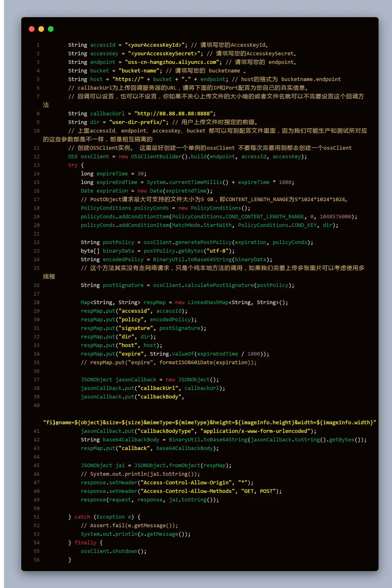This screenshot has height=588, width=392.
Task: Select the "<yourAccessKeyId>" string literal
Action: 155,45
